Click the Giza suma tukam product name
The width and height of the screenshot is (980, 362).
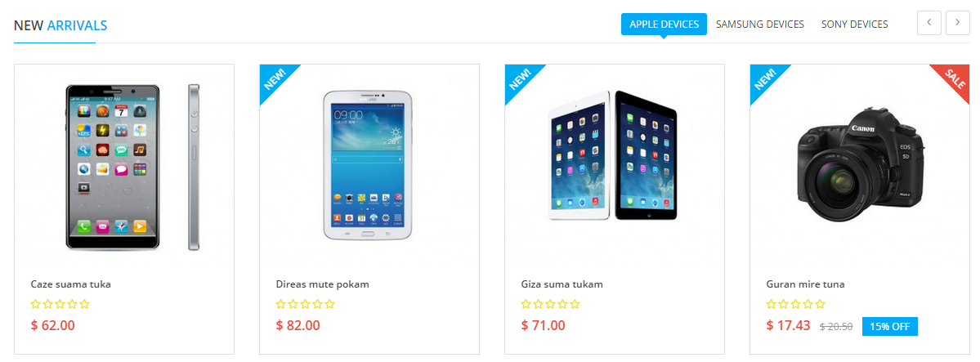pos(562,284)
